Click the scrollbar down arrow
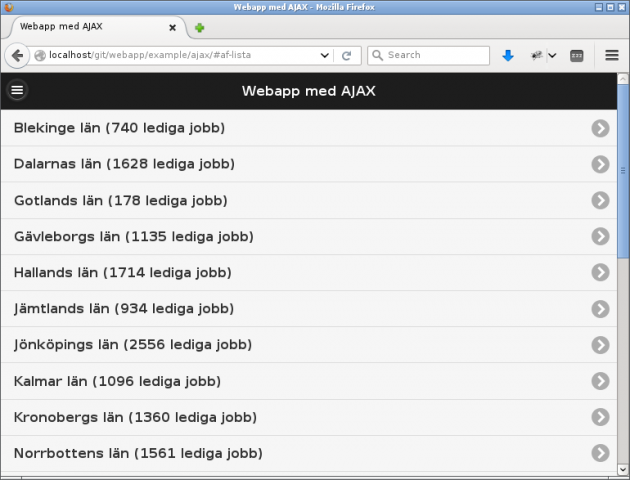 point(623,469)
